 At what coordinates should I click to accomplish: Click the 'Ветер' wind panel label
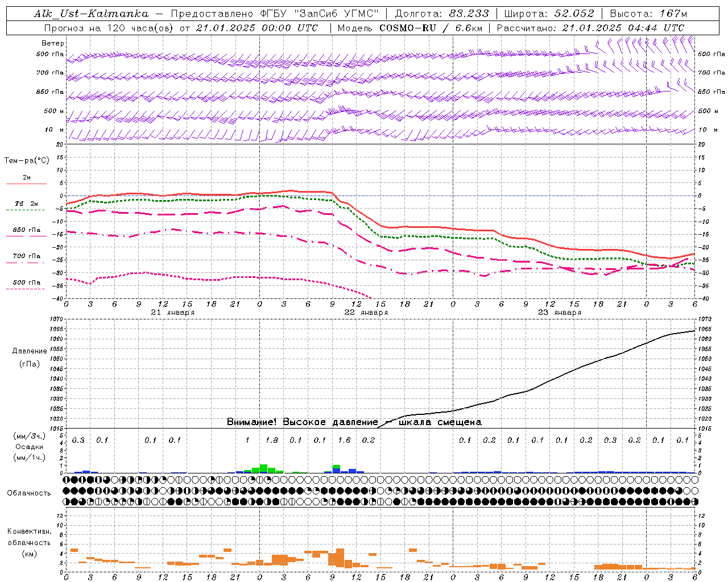tap(53, 43)
